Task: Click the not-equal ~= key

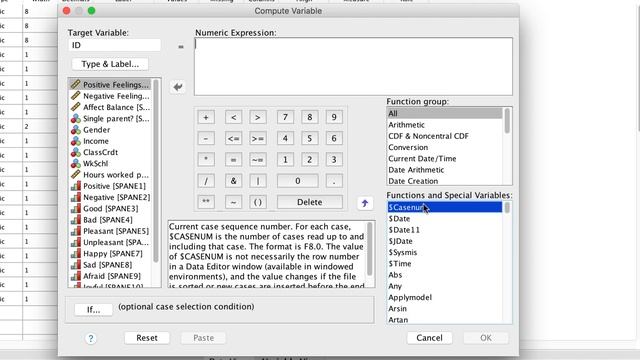Action: 258,160
